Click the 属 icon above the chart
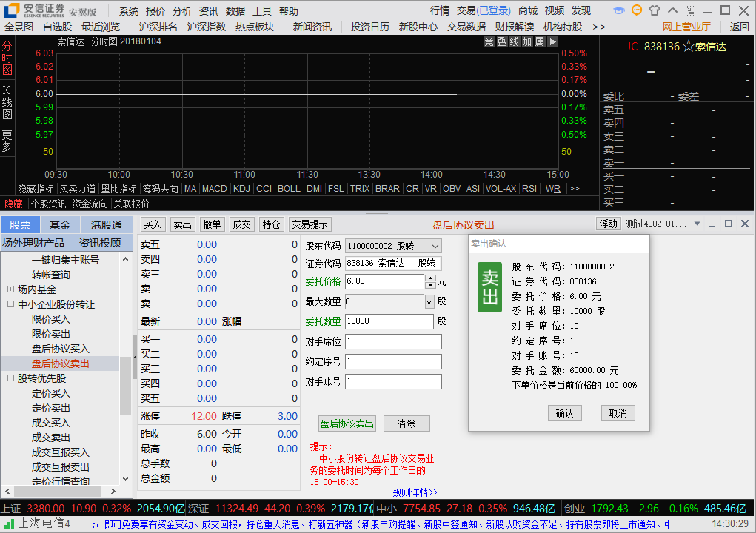756x533 pixels. pyautogui.click(x=540, y=42)
